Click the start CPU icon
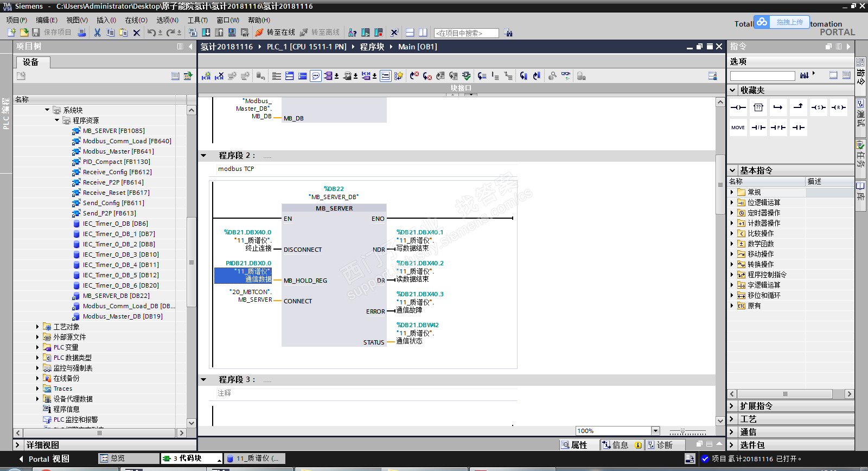Image resolution: width=868 pixels, height=471 pixels. click(x=366, y=33)
